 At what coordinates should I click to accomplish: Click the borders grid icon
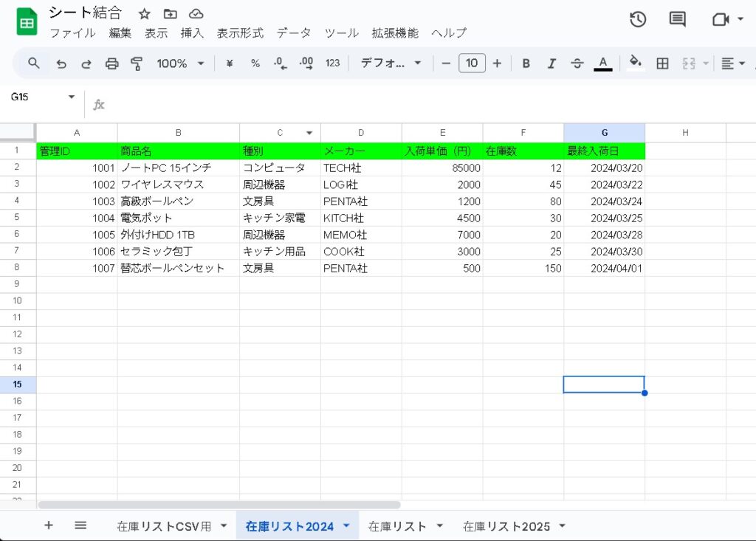(x=662, y=63)
